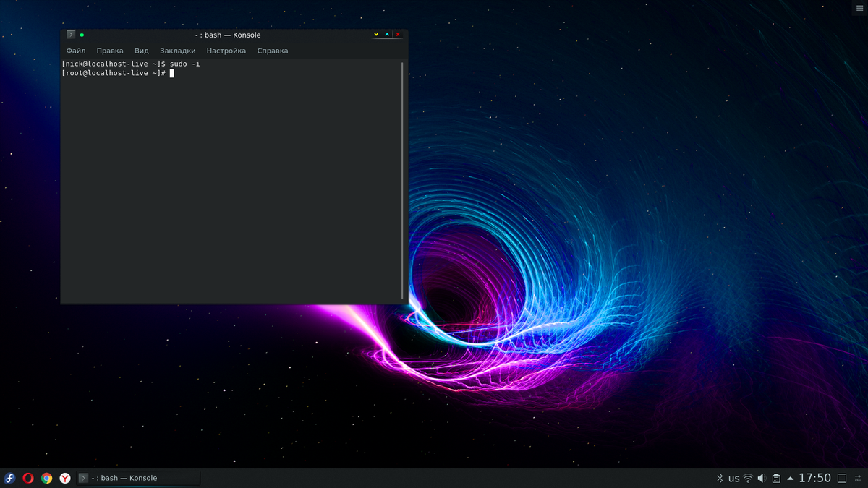Click the Konsole window menu icon

coord(71,35)
